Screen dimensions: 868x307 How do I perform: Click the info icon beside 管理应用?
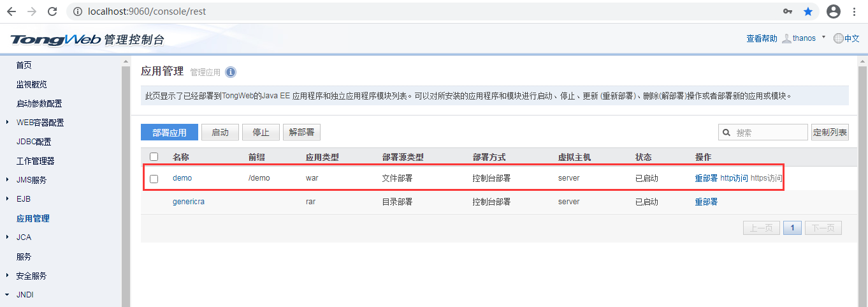pos(231,71)
